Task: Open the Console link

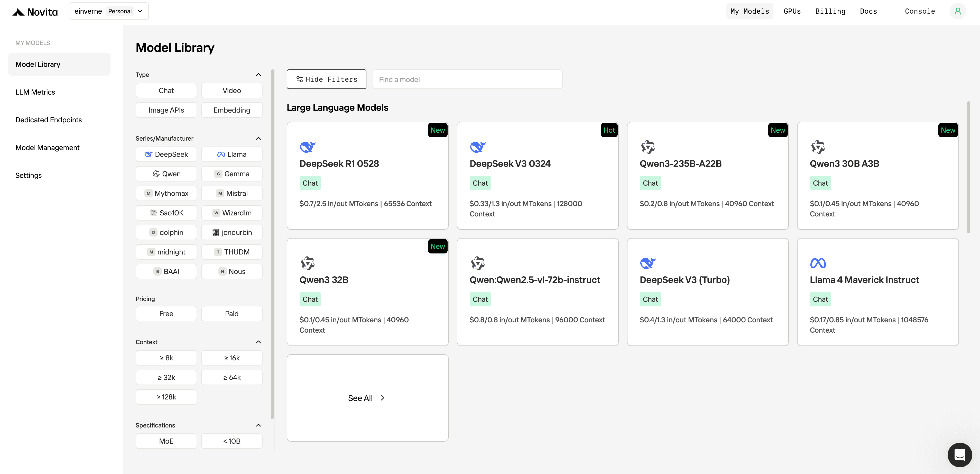Action: click(x=920, y=11)
